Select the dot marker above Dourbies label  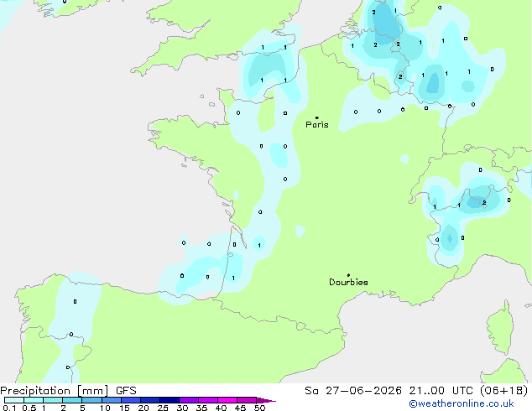tap(348, 275)
